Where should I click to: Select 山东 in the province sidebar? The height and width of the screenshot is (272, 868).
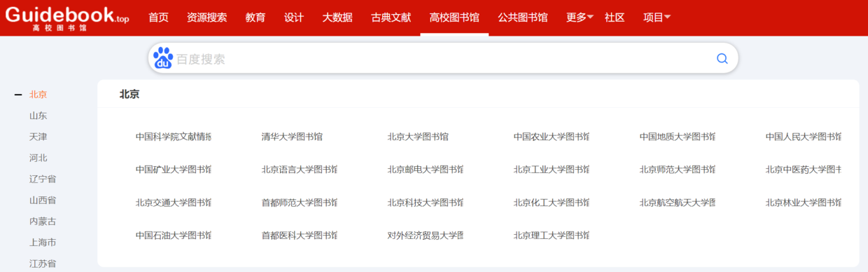[x=38, y=116]
